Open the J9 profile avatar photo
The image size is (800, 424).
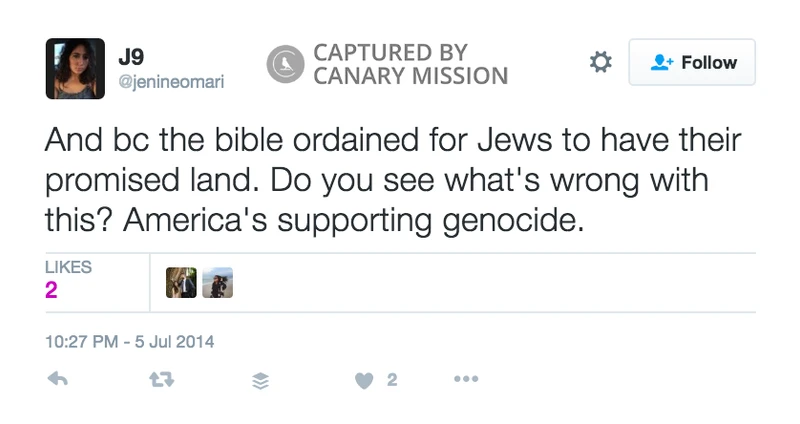(76, 68)
